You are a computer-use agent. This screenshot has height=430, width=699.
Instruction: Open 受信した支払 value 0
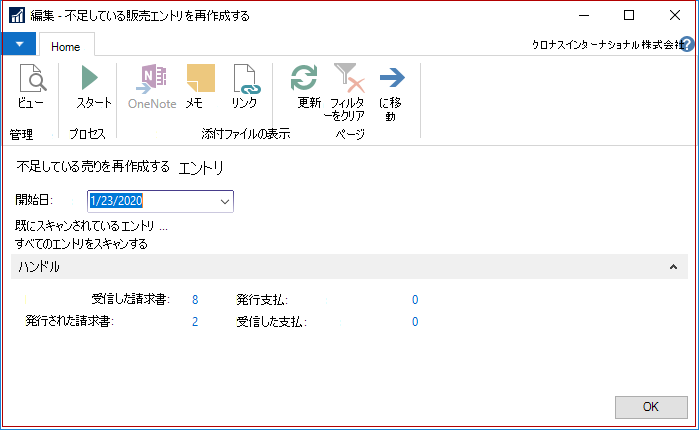point(415,322)
